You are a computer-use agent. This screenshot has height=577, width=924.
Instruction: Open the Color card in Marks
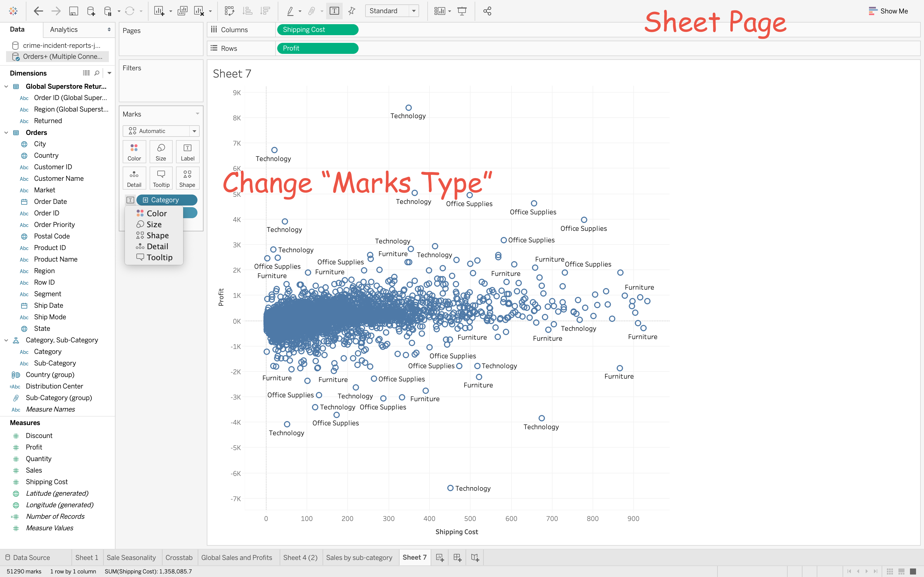coord(134,152)
